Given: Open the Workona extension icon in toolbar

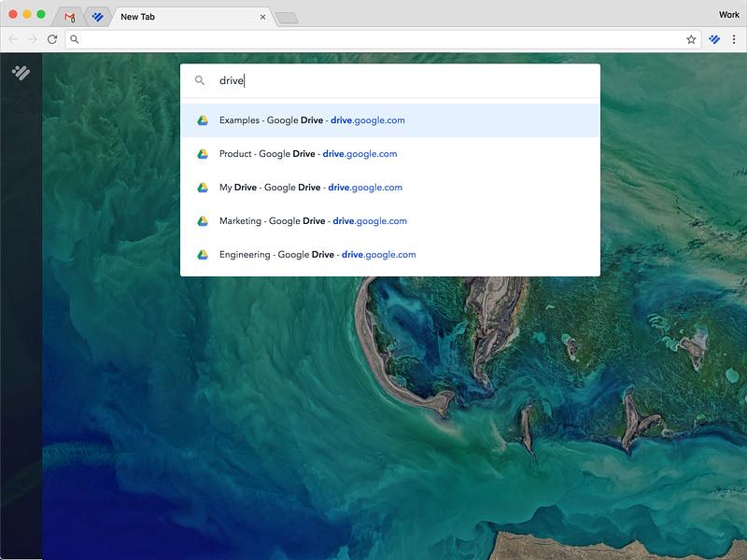Looking at the screenshot, I should click(714, 39).
